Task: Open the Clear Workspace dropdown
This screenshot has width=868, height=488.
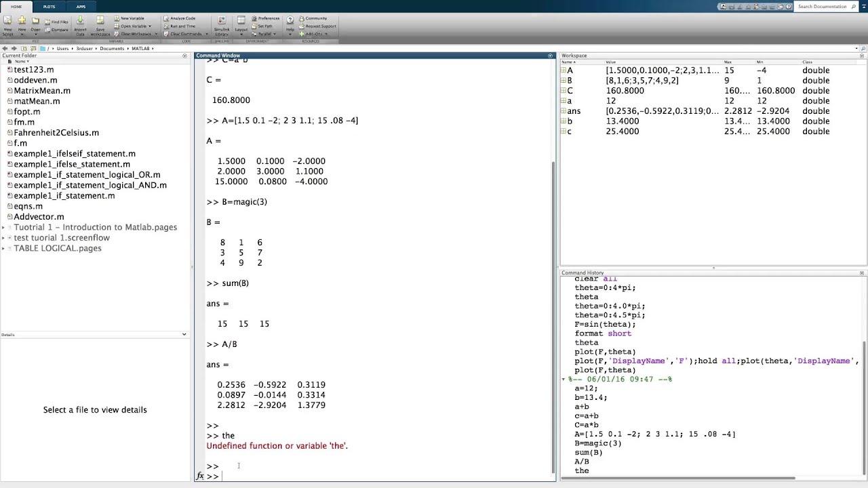Action: (136, 33)
